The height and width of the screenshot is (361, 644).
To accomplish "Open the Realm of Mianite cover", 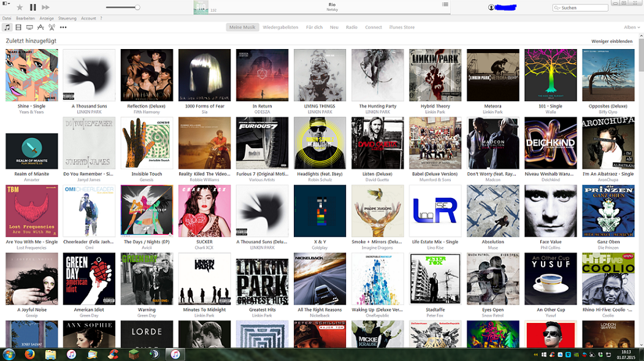I will tap(32, 151).
